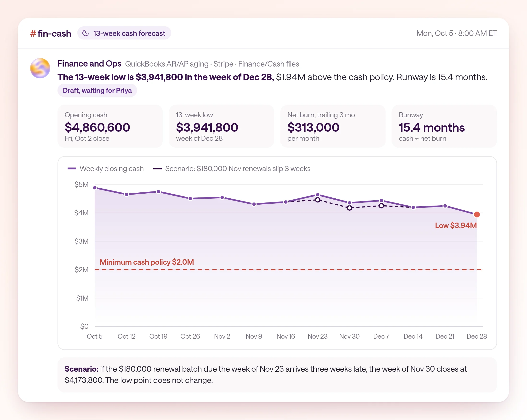Click the Mon, Oct 5 · 8:00 AM ET timestamp
Viewport: 527px width, 420px height.
tap(456, 33)
